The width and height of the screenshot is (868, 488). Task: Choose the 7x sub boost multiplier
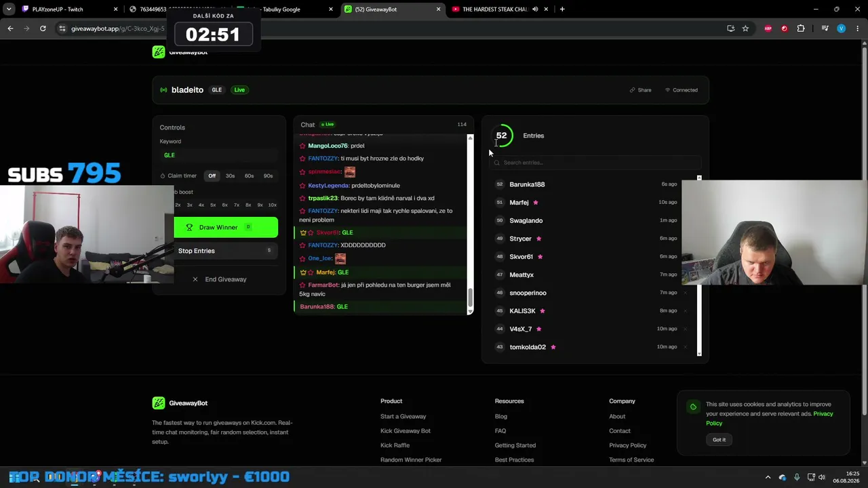click(x=237, y=205)
